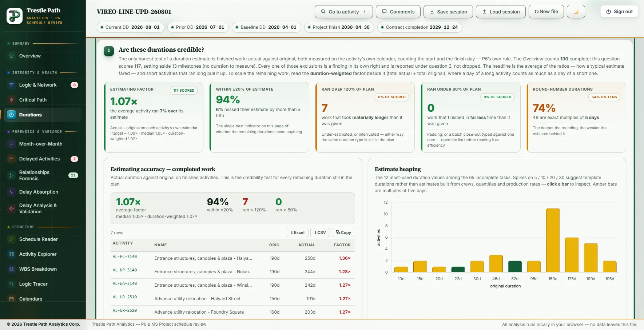Click the tallest 150d bar in the chart
Image resolution: width=644 pixels, height=330 pixels.
(553, 240)
